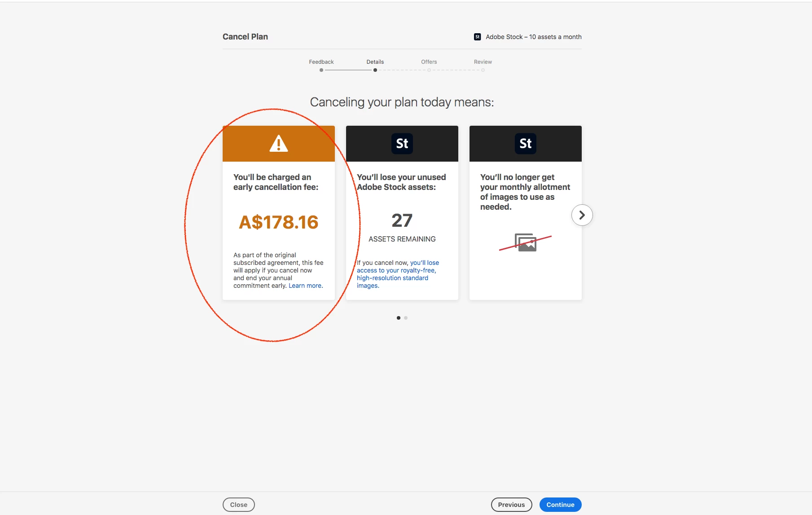Open the Learn more link
812x515 pixels.
click(305, 286)
